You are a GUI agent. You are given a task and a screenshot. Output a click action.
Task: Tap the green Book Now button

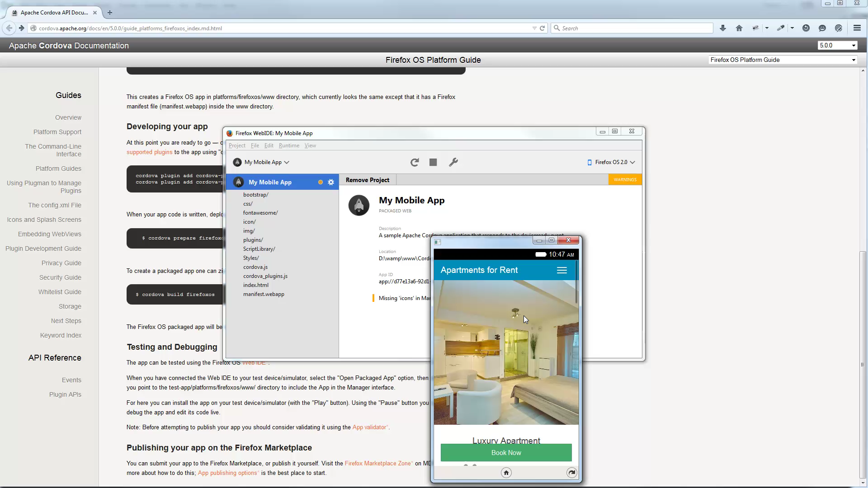(x=506, y=453)
